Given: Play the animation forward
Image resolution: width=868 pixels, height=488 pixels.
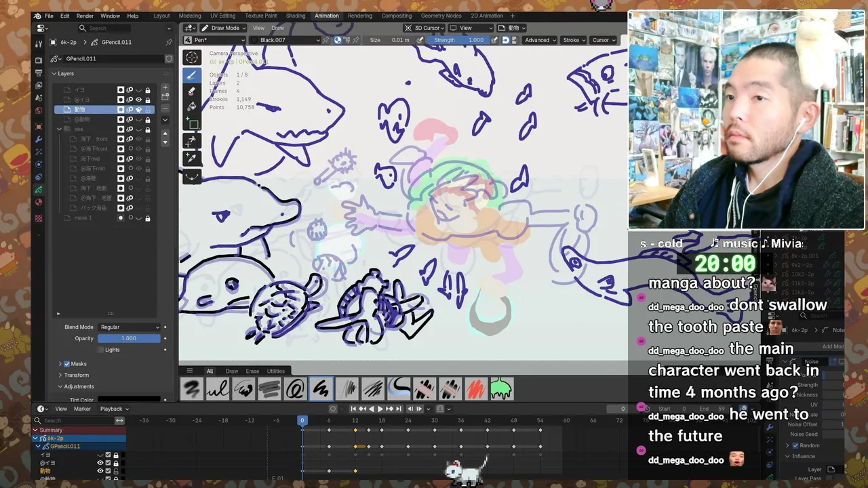Looking at the screenshot, I should [380, 409].
